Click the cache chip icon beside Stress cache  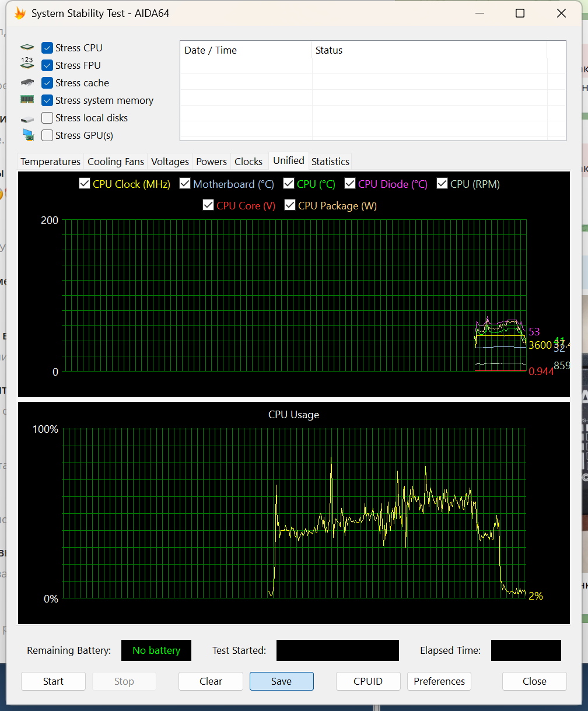[x=27, y=83]
